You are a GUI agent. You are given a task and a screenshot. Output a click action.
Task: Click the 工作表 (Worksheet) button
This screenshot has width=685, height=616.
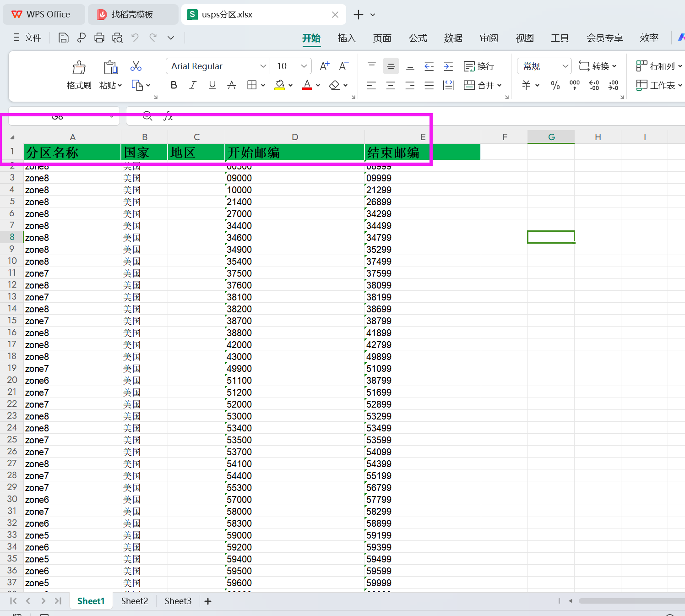tap(659, 85)
